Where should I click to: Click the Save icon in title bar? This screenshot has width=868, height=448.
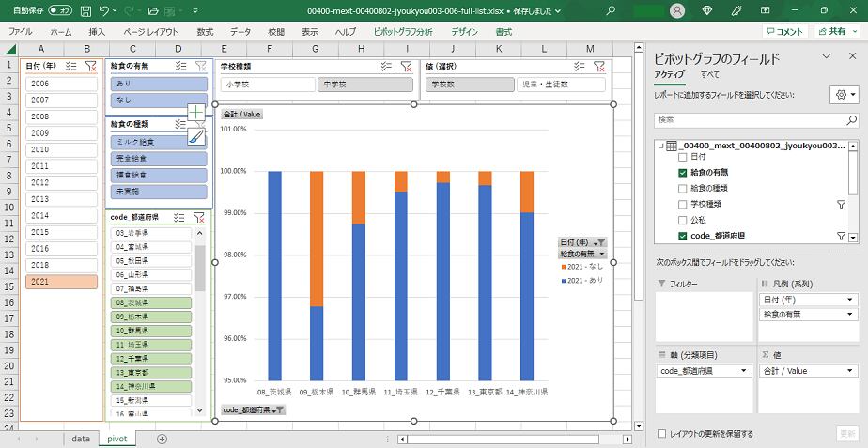click(85, 10)
